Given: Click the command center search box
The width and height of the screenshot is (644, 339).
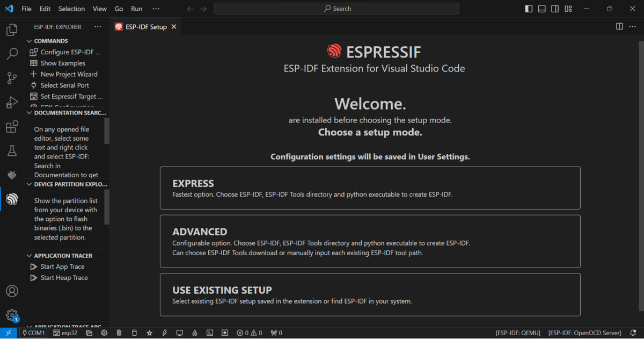Looking at the screenshot, I should pyautogui.click(x=336, y=9).
